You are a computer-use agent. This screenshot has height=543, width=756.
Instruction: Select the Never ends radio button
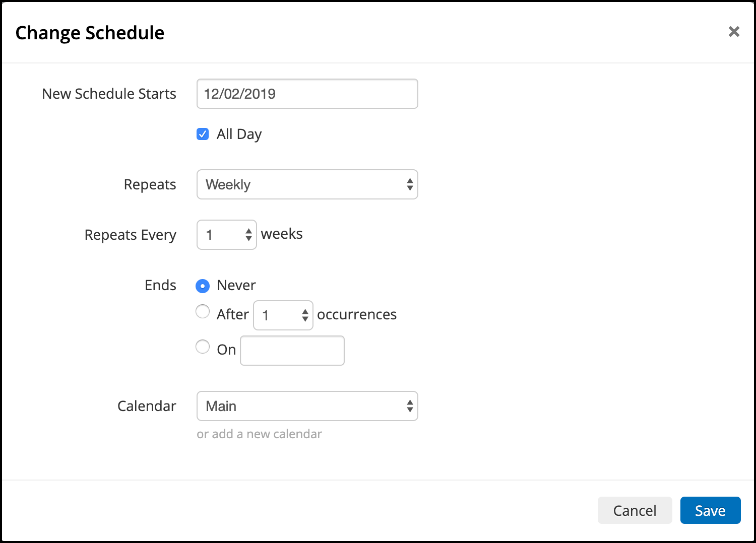tap(203, 286)
